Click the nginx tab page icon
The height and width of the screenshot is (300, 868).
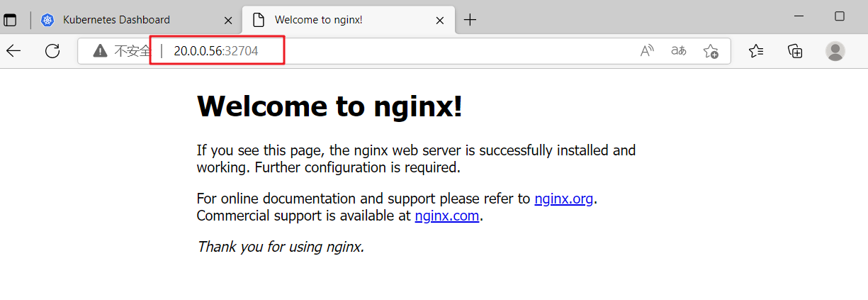[259, 20]
